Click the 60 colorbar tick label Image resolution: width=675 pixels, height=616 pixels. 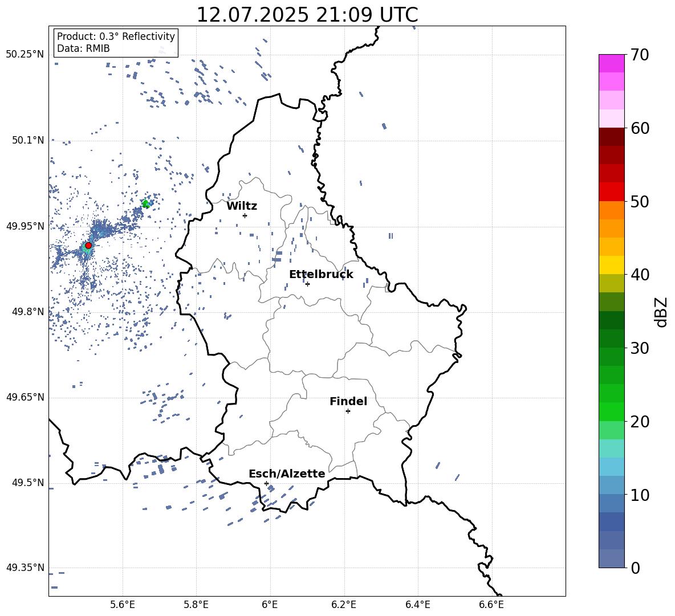[639, 128]
